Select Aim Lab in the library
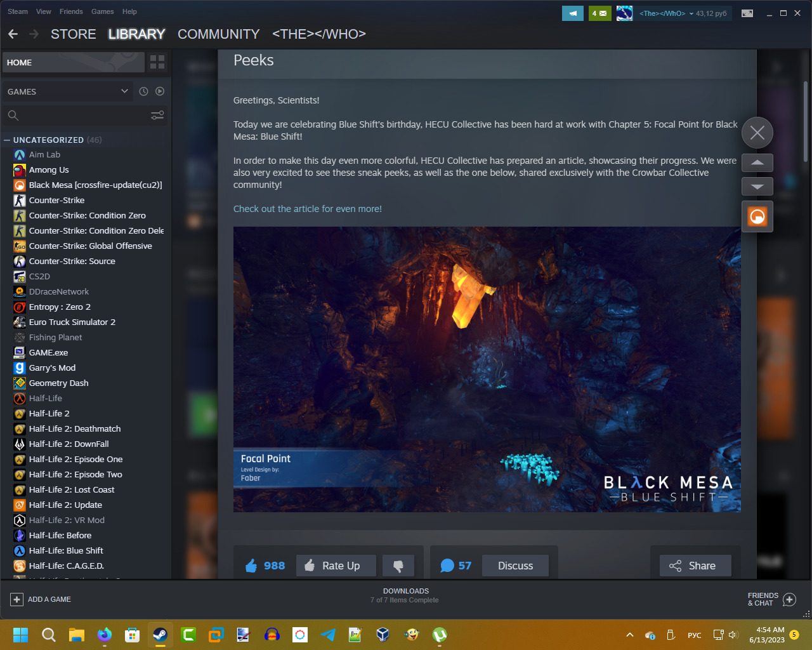 click(44, 155)
